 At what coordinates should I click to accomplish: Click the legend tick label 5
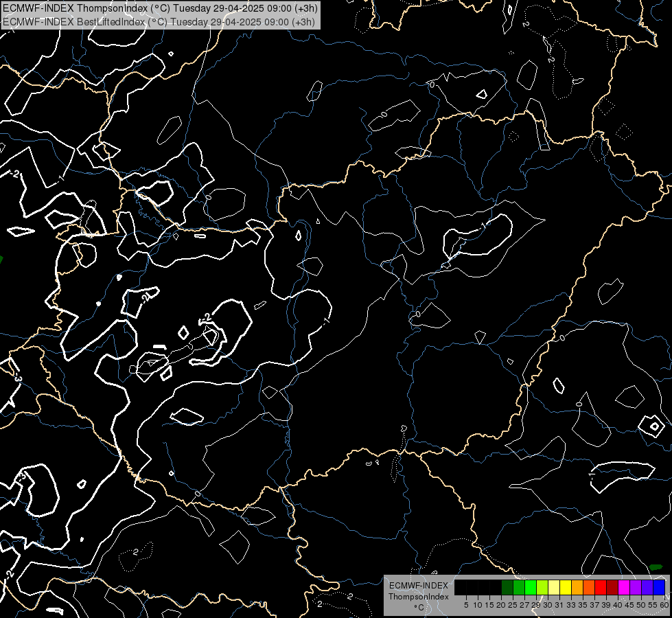click(x=466, y=605)
